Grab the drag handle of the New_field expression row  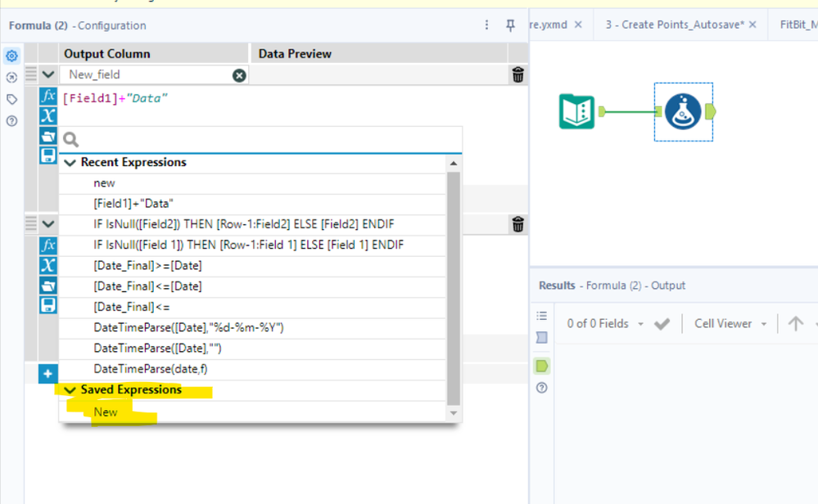coord(31,74)
